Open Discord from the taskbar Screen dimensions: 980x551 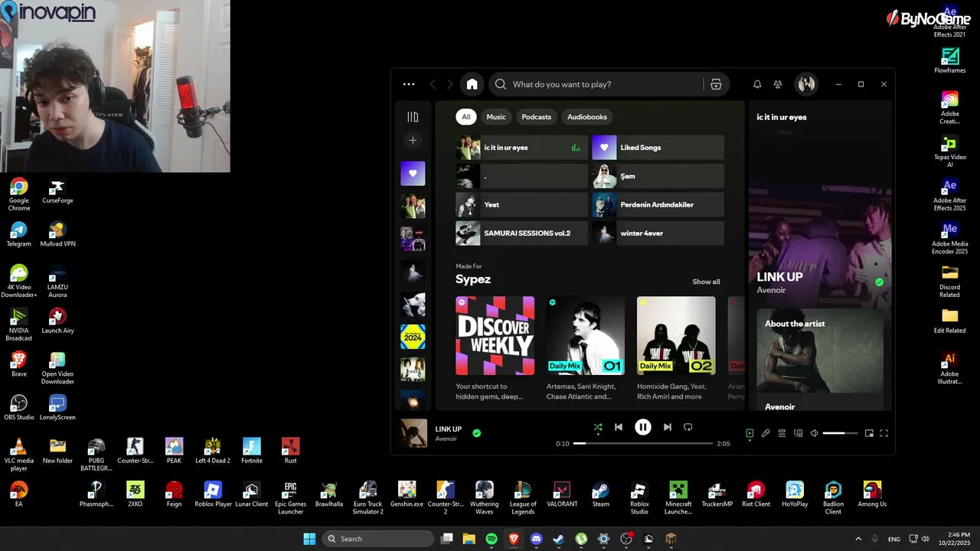[x=536, y=539]
